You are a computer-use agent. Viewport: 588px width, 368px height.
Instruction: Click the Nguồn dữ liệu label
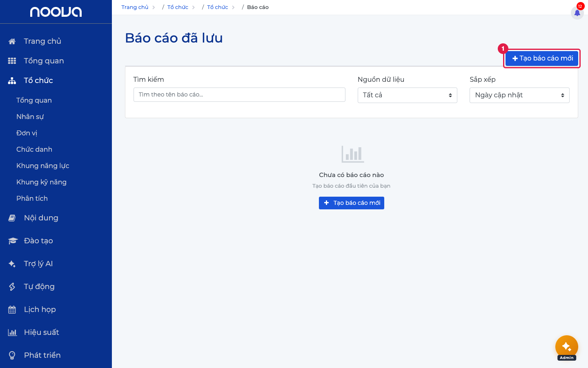coord(381,79)
